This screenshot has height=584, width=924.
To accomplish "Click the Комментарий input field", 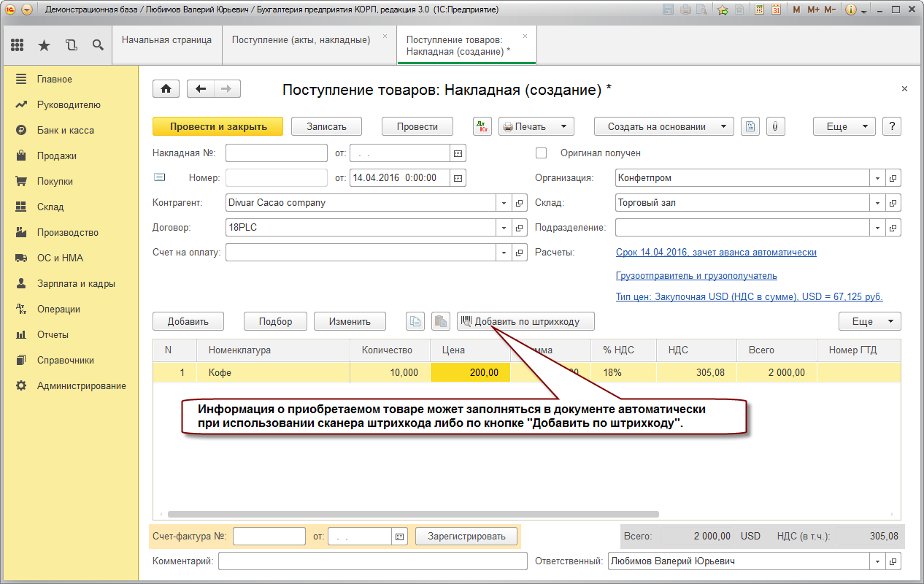I will [372, 561].
